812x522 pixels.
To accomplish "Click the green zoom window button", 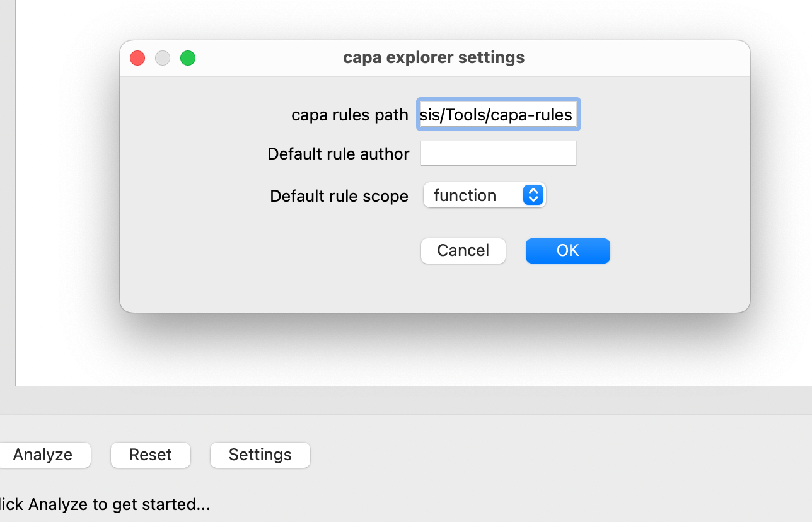I will 188,58.
